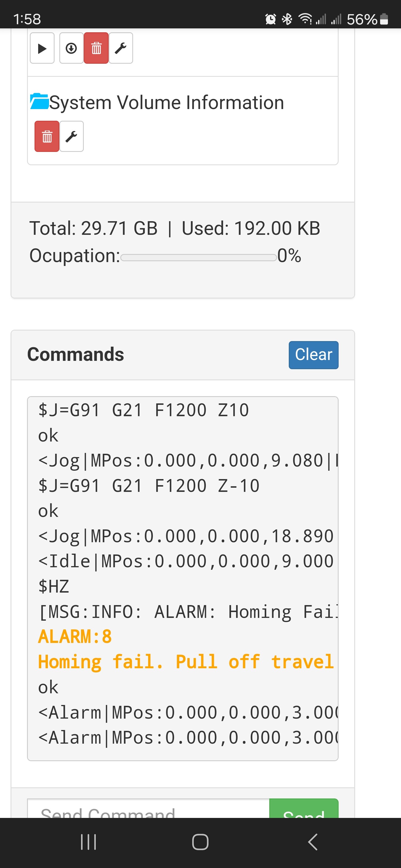Open the System Volume Information folder

[167, 102]
